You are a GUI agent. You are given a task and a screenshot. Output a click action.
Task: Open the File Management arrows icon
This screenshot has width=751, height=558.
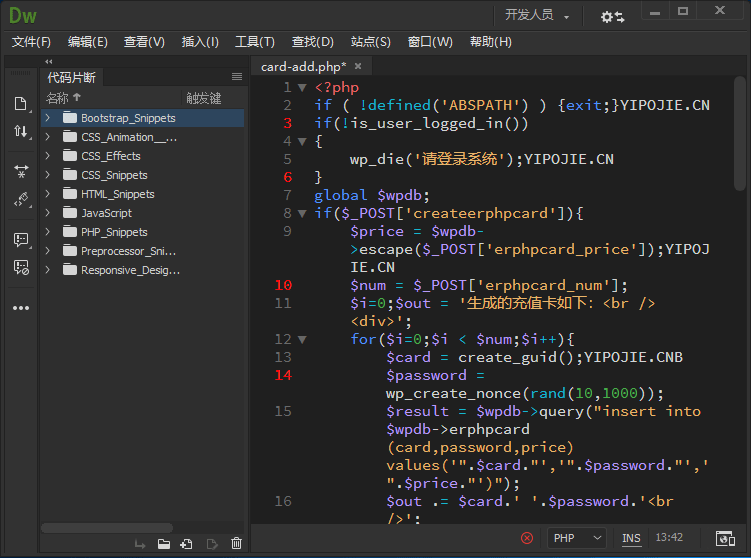(20, 132)
